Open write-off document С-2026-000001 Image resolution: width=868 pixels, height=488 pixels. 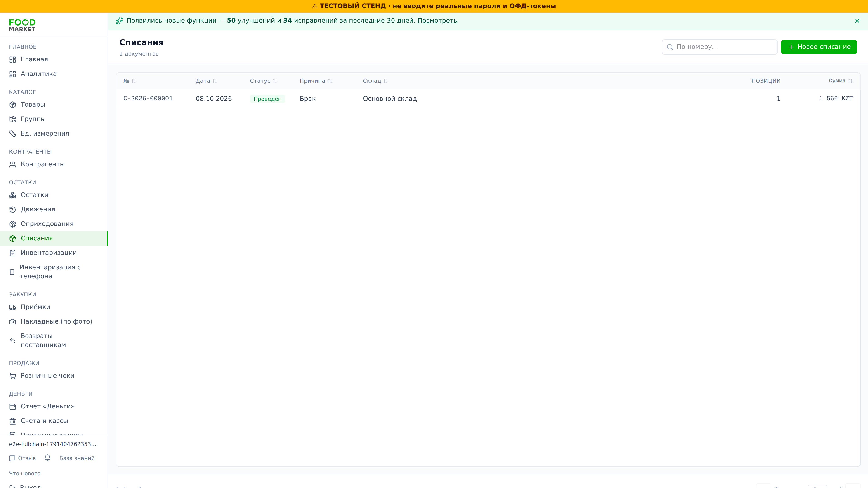click(x=148, y=98)
